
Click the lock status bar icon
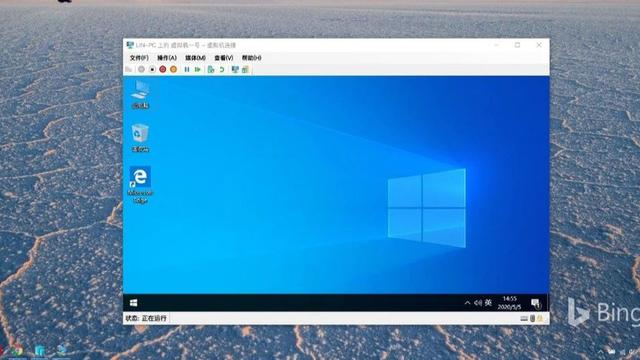540,318
